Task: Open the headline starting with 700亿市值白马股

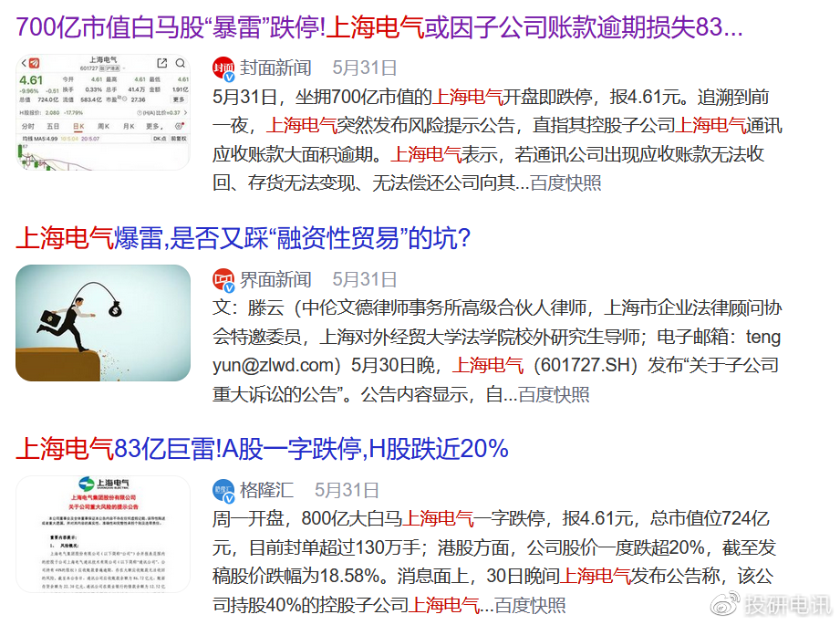Action: [379, 27]
